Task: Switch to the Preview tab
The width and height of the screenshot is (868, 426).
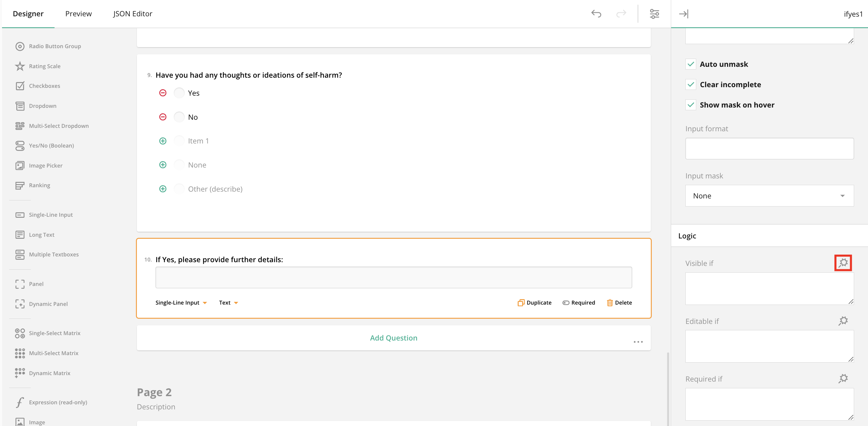Action: coord(78,14)
